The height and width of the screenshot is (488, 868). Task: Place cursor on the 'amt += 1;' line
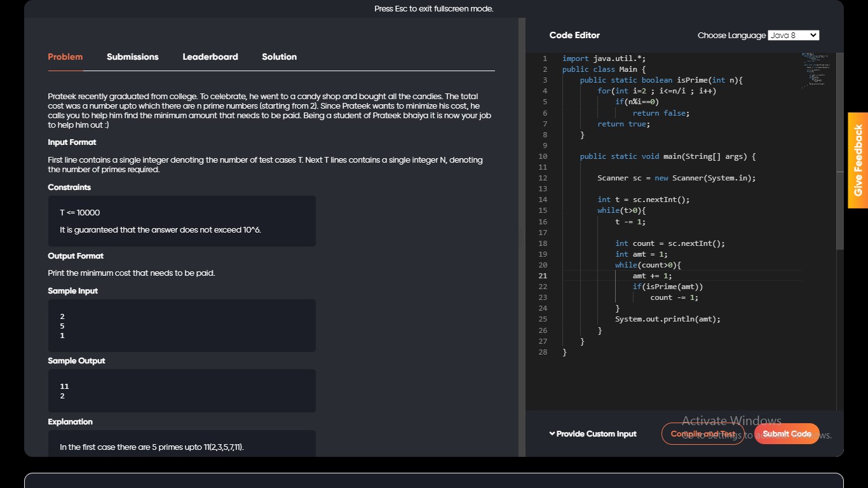pos(652,276)
